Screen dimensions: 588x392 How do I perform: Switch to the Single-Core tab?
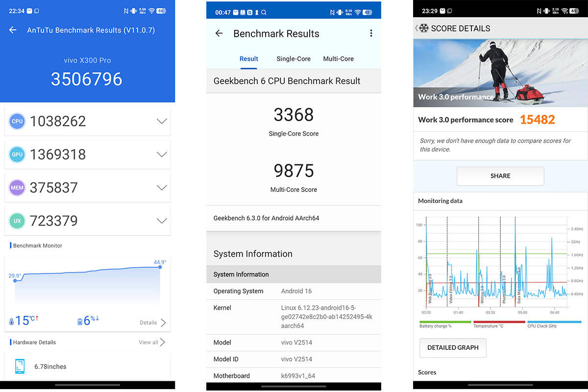point(294,59)
